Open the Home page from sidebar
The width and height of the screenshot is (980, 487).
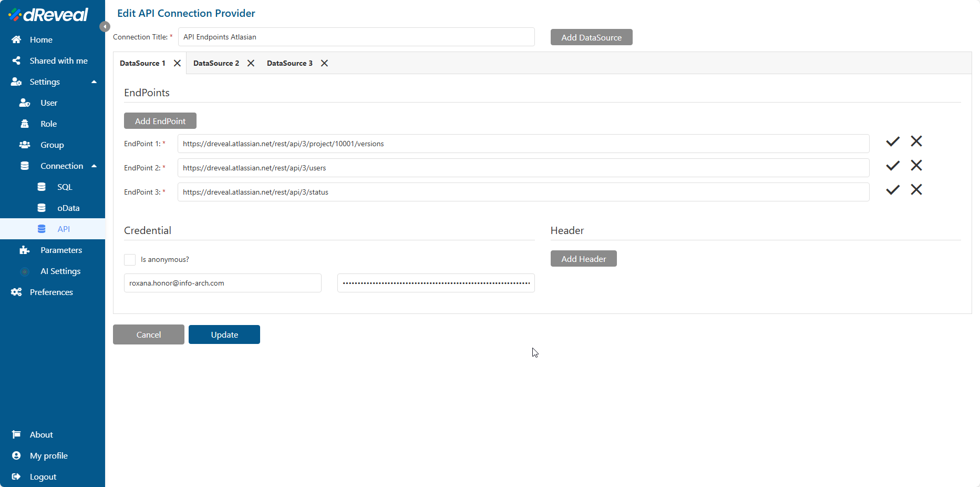point(41,40)
